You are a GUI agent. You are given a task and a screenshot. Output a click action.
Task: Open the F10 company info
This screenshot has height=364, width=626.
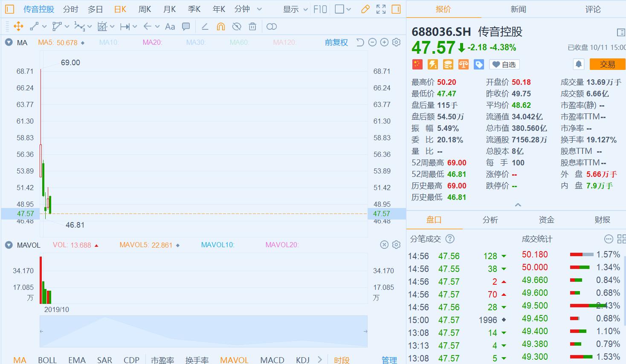point(320,9)
